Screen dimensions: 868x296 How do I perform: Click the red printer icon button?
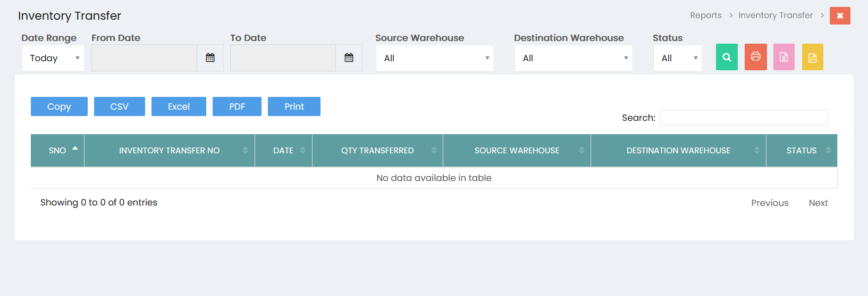pos(755,57)
